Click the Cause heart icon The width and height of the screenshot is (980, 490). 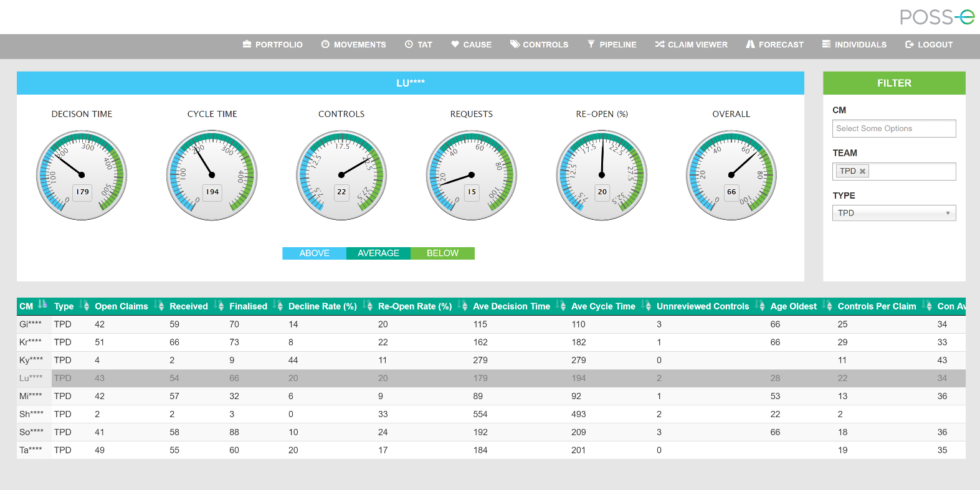[455, 44]
